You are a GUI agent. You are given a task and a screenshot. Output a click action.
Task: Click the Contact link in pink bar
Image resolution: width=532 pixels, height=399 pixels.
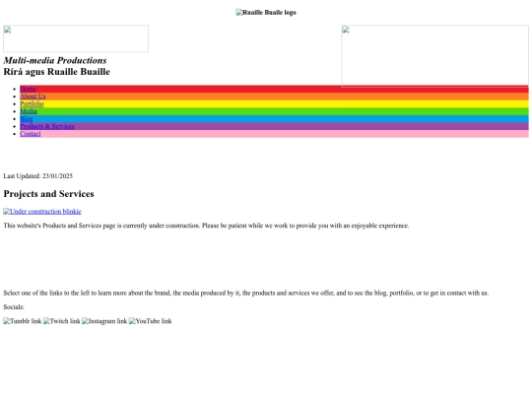[31, 134]
